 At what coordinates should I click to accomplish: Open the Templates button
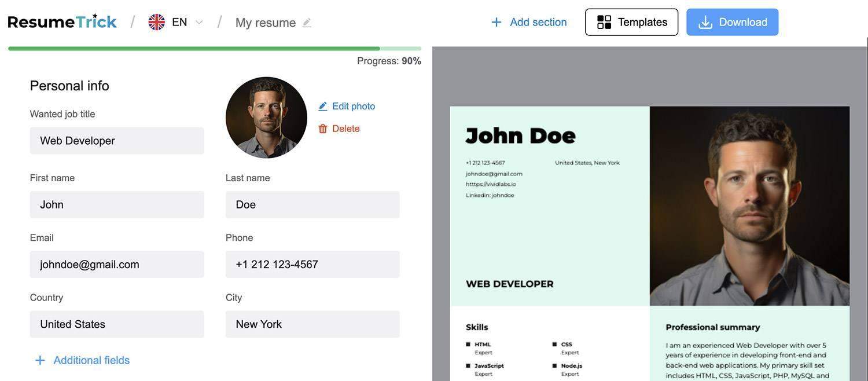[632, 22]
